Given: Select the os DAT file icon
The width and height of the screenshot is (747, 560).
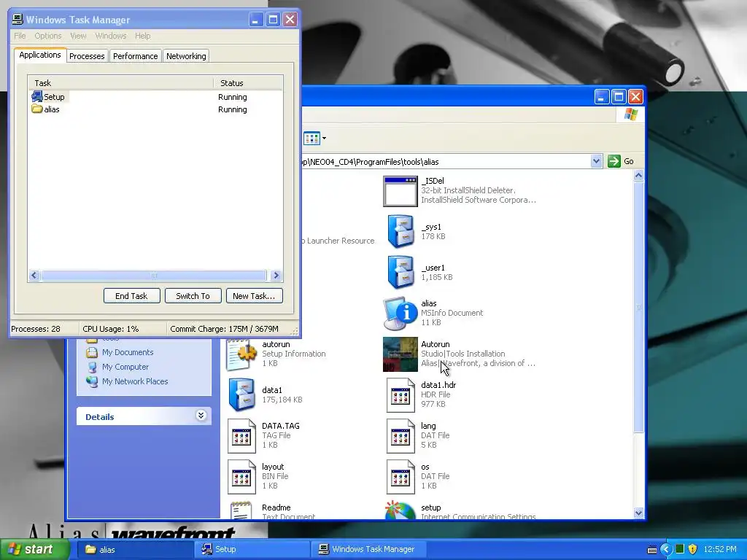Looking at the screenshot, I should pyautogui.click(x=400, y=477).
